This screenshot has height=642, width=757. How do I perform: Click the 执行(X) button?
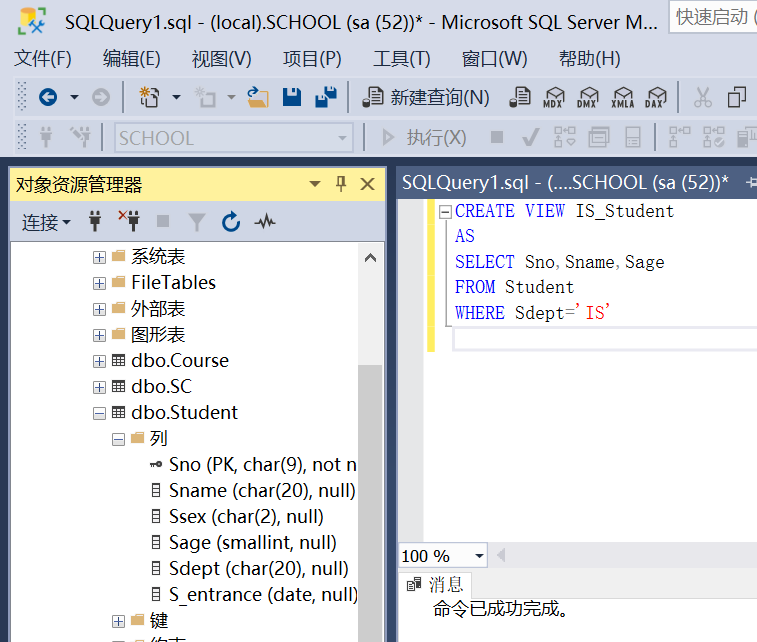point(423,138)
